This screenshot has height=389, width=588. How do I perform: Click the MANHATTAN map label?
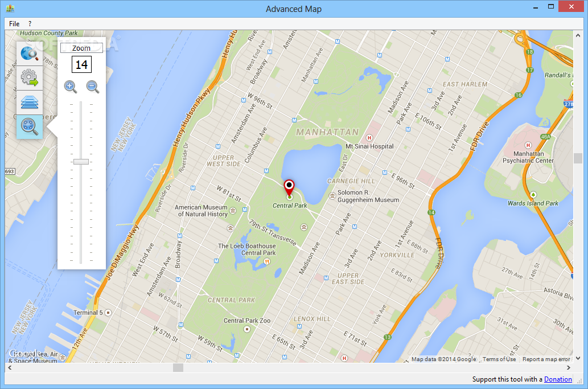point(327,132)
